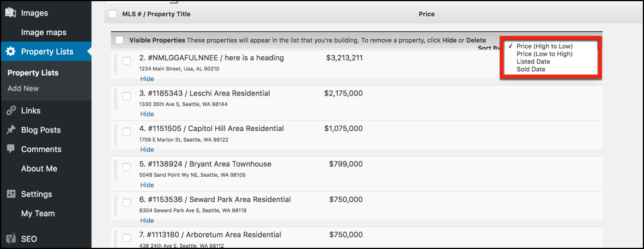Open Add New under Property Lists
This screenshot has height=249, width=644.
point(23,88)
